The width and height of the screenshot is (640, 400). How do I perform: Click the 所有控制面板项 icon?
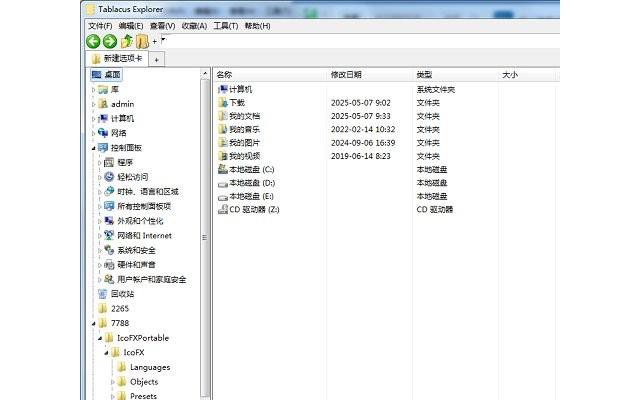click(109, 206)
